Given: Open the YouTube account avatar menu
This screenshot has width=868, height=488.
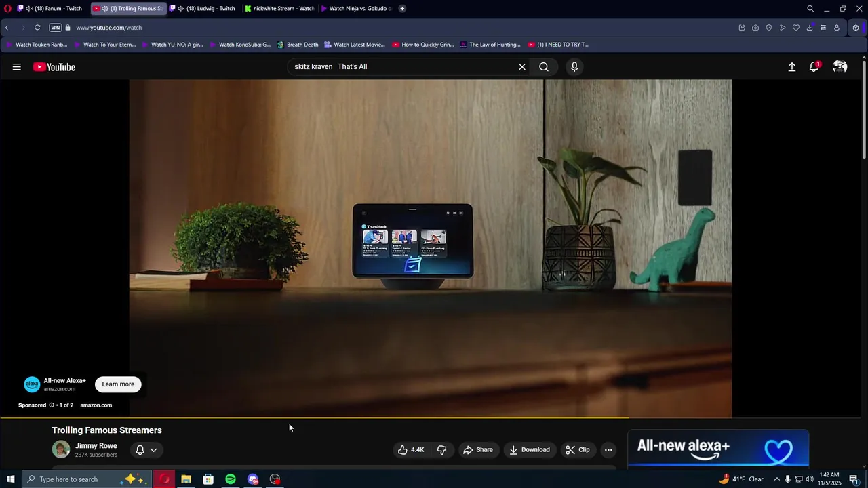Looking at the screenshot, I should coord(840,66).
